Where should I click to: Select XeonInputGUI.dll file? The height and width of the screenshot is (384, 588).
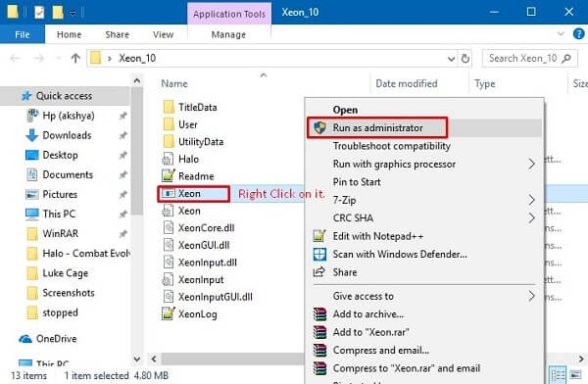point(216,297)
